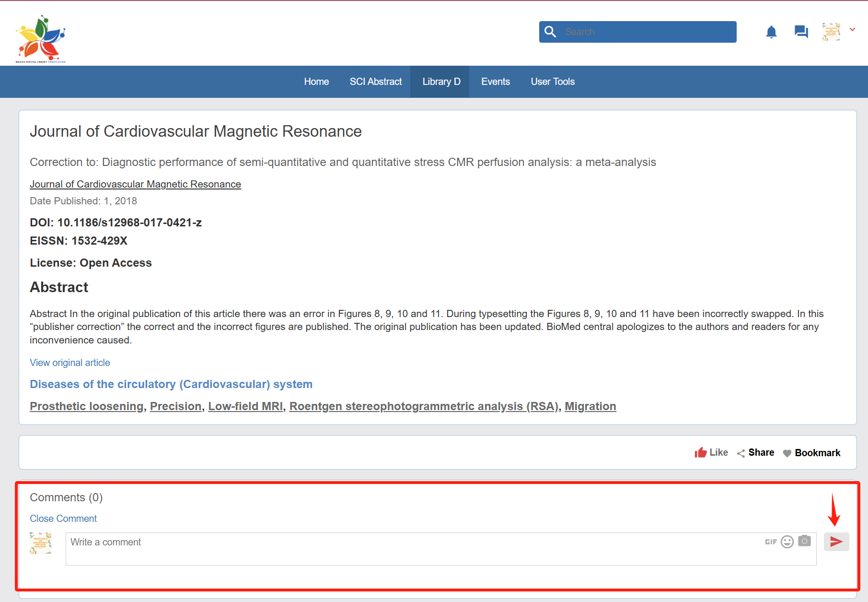Collapse comments via Close Comment

63,519
